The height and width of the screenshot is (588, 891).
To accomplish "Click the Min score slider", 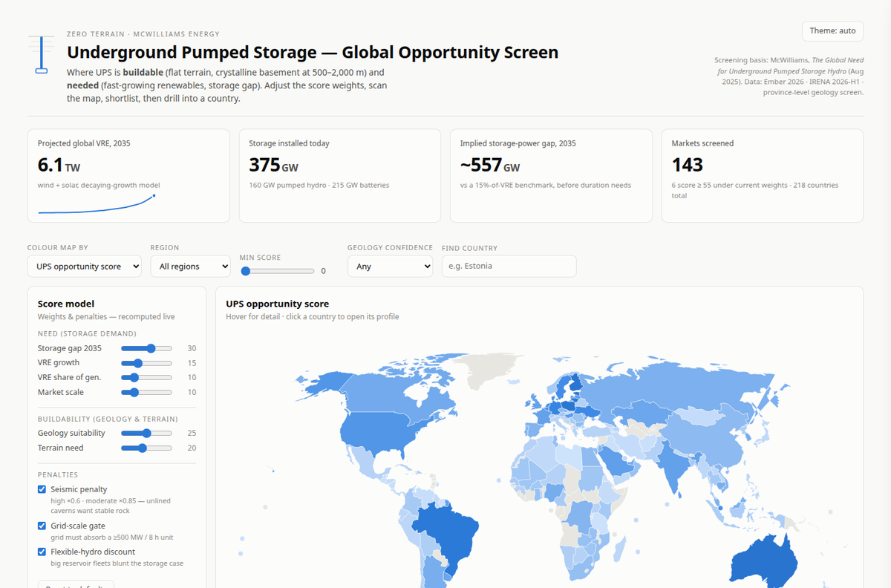I will pos(278,272).
